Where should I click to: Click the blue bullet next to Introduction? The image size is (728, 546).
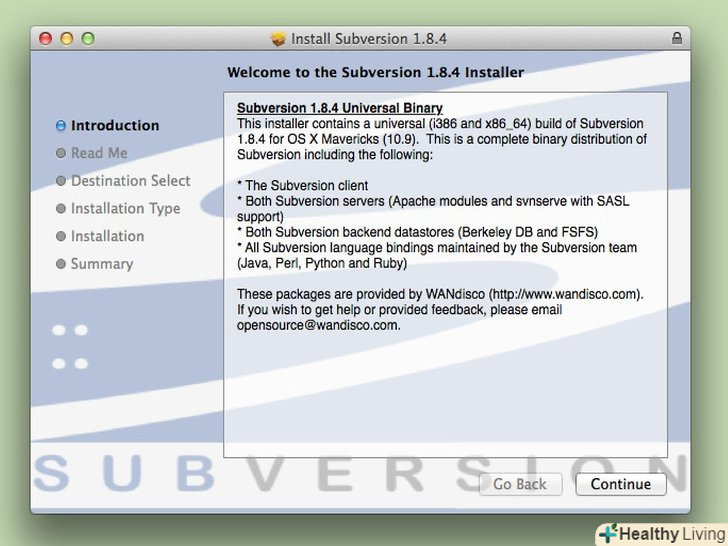[61, 125]
